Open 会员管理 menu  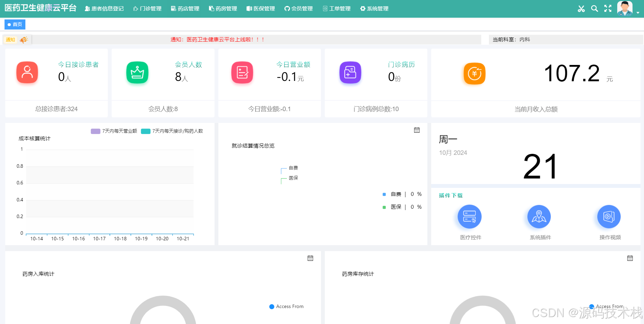click(299, 9)
